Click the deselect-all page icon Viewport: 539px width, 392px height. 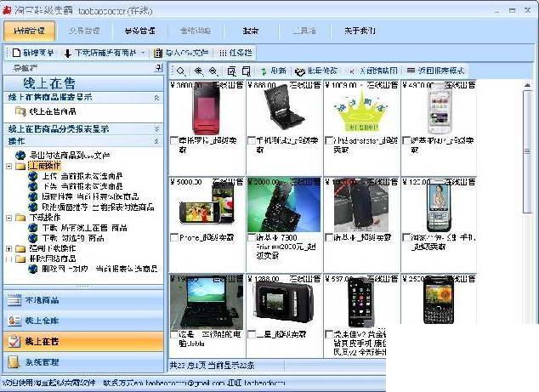pos(247,71)
